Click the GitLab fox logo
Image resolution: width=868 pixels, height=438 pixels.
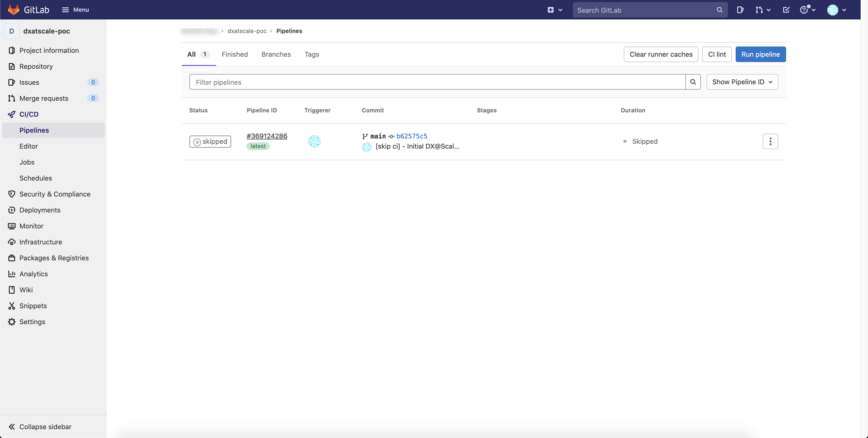(x=14, y=10)
